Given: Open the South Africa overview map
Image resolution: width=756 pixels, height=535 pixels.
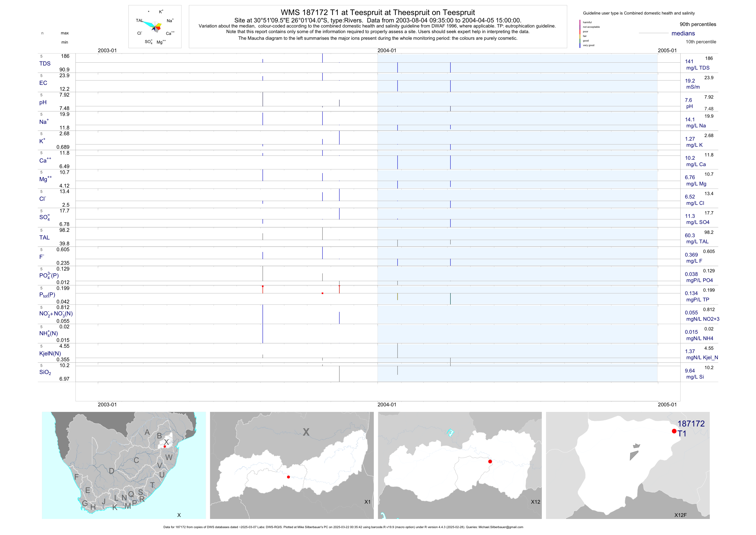Looking at the screenshot, I should tap(124, 465).
